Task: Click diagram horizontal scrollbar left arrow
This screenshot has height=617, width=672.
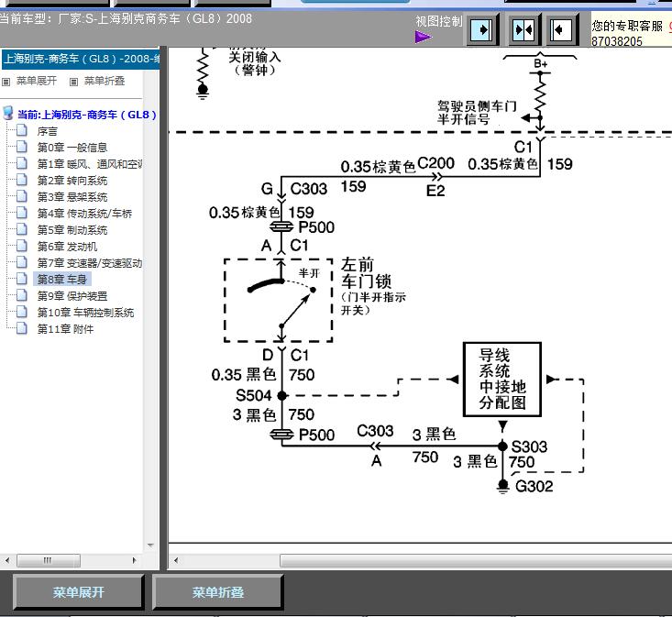Action: (x=176, y=560)
